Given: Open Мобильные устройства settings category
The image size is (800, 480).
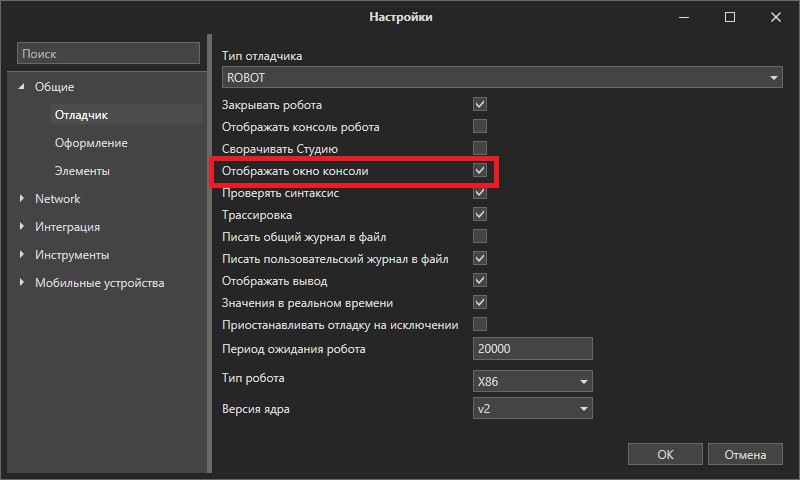Looking at the screenshot, I should coord(99,283).
